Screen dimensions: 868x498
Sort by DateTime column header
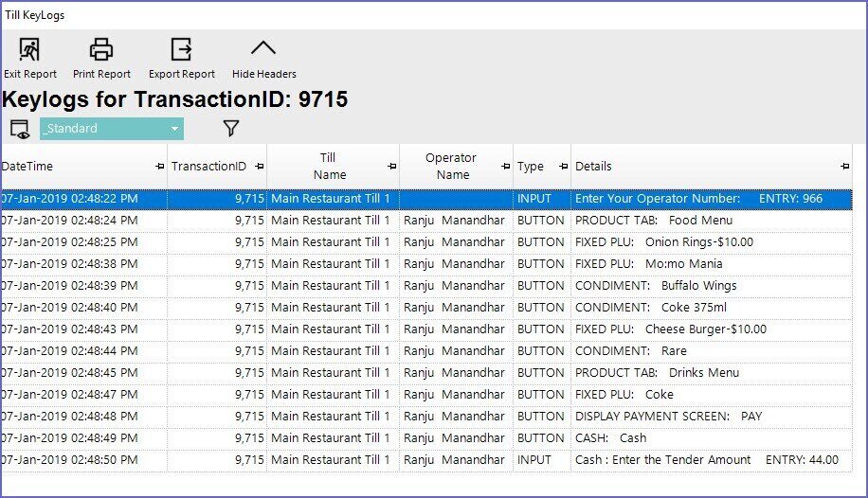coord(28,167)
